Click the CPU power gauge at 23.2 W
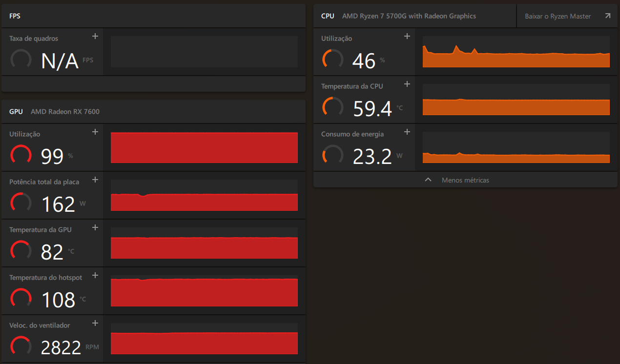 click(x=333, y=155)
